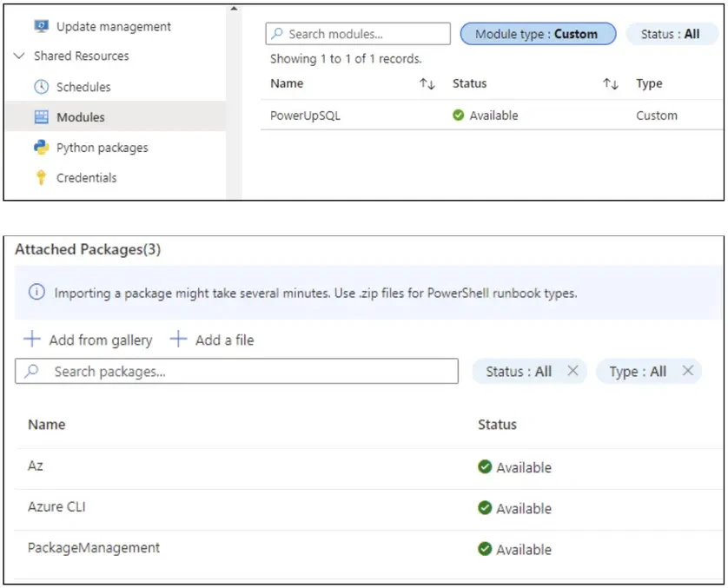Open the PowerUpSQL module row
This screenshot has width=728, height=588.
tap(491, 116)
